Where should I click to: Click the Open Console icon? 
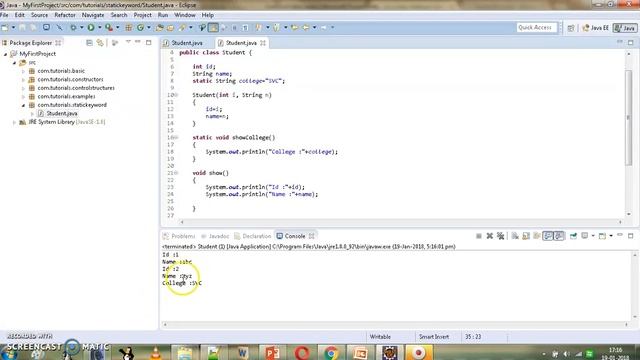point(602,236)
